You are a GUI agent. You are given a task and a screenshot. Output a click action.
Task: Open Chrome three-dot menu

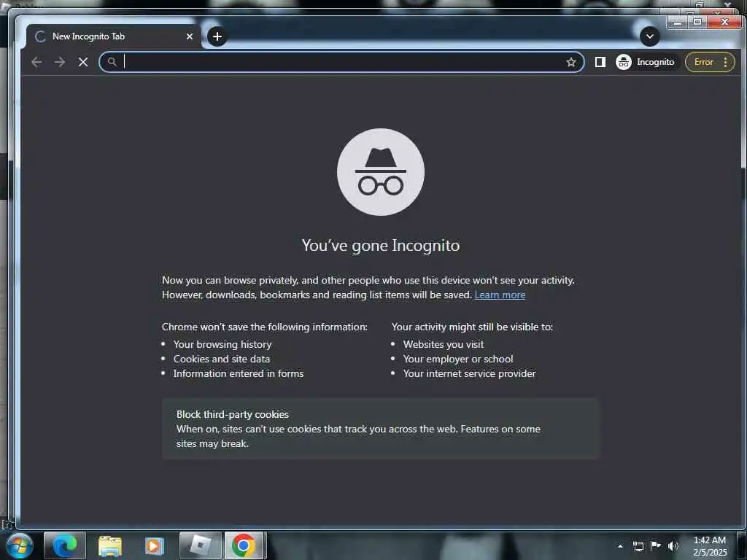(726, 62)
